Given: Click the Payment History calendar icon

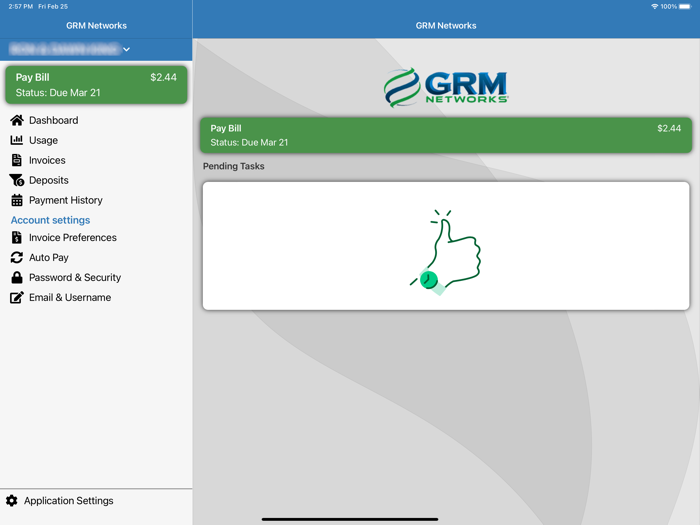Looking at the screenshot, I should pyautogui.click(x=17, y=200).
